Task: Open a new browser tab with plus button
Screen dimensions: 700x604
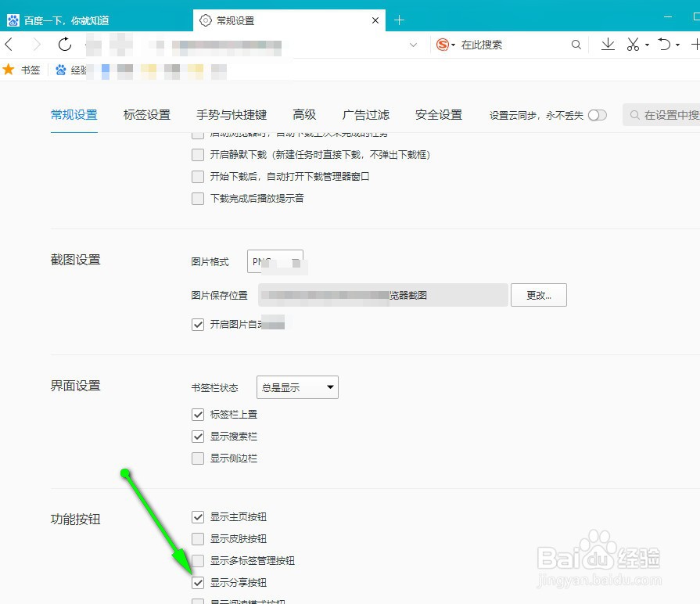Action: (x=400, y=19)
